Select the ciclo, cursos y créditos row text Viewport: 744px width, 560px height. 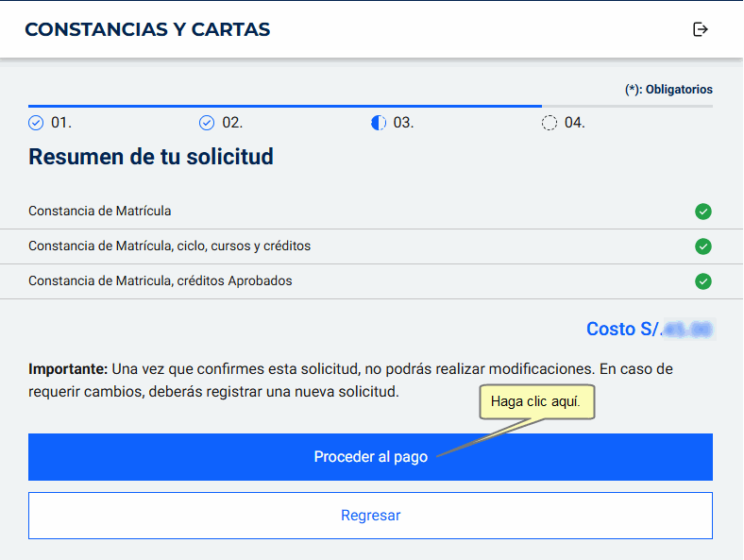[x=170, y=246]
